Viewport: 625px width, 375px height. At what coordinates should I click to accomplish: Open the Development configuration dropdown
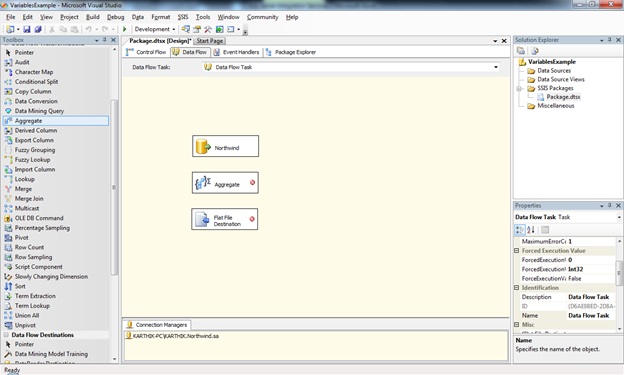coord(173,29)
